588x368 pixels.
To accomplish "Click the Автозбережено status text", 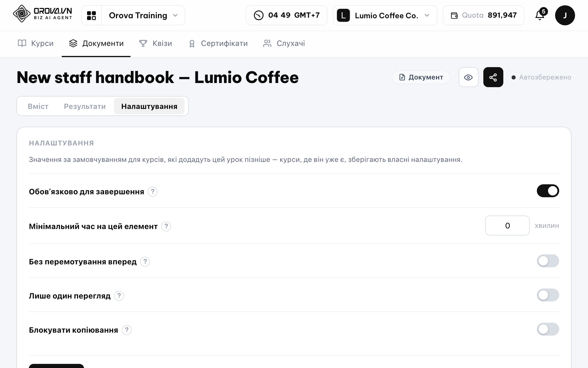I will click(545, 77).
